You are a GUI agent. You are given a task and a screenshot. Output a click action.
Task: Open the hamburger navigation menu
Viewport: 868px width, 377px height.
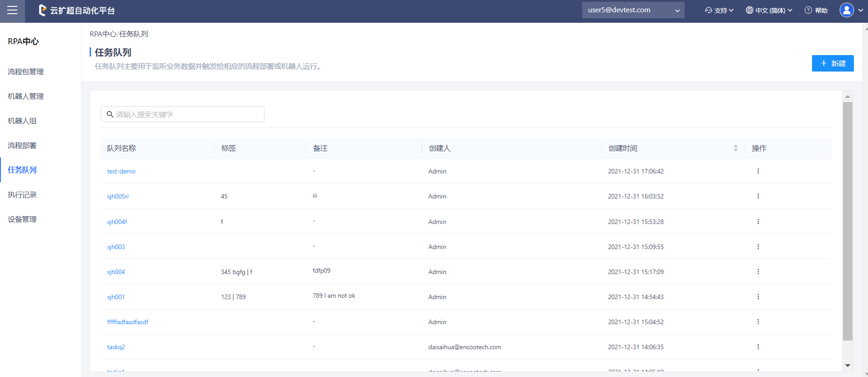pos(12,10)
